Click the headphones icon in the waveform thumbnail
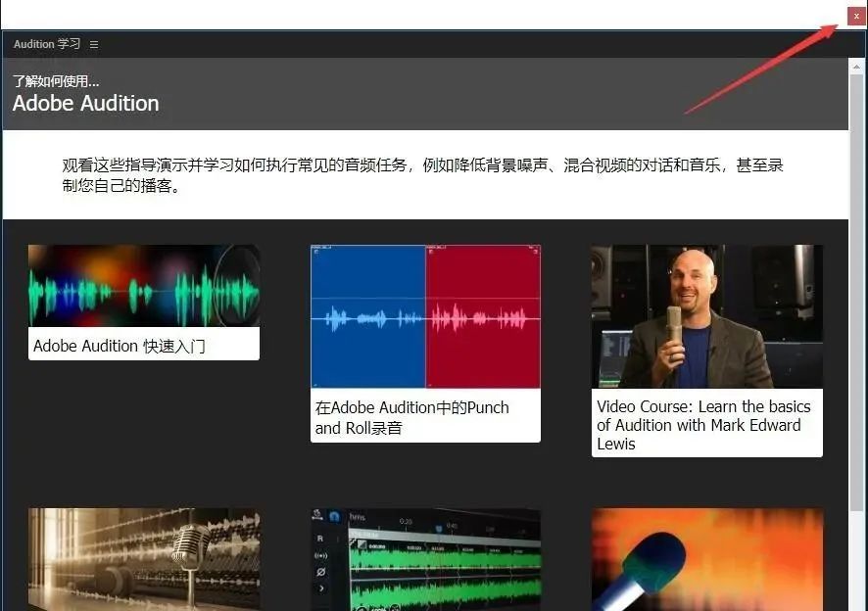Screen dimensions: 868x611 (x=335, y=515)
